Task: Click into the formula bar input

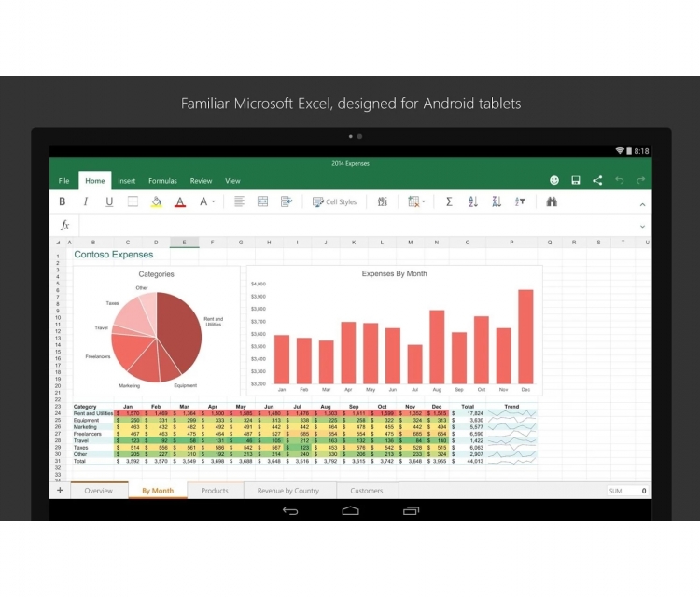Action: (x=355, y=226)
